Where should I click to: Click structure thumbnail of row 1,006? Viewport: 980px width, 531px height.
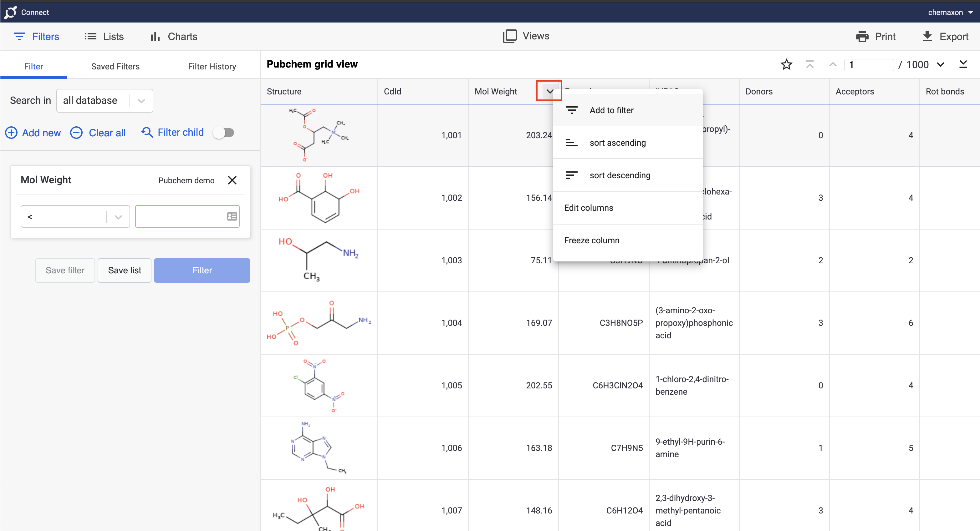coord(319,448)
